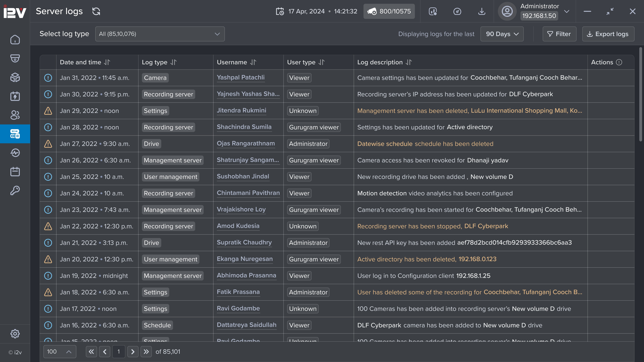Click the download icon in the top bar
This screenshot has height=362, width=644.
(x=482, y=11)
